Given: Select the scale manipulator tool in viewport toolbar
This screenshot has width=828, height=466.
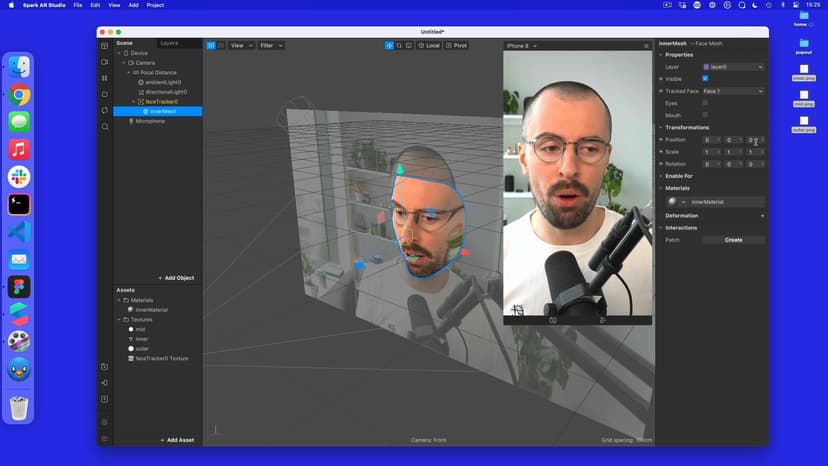Looking at the screenshot, I should [409, 45].
